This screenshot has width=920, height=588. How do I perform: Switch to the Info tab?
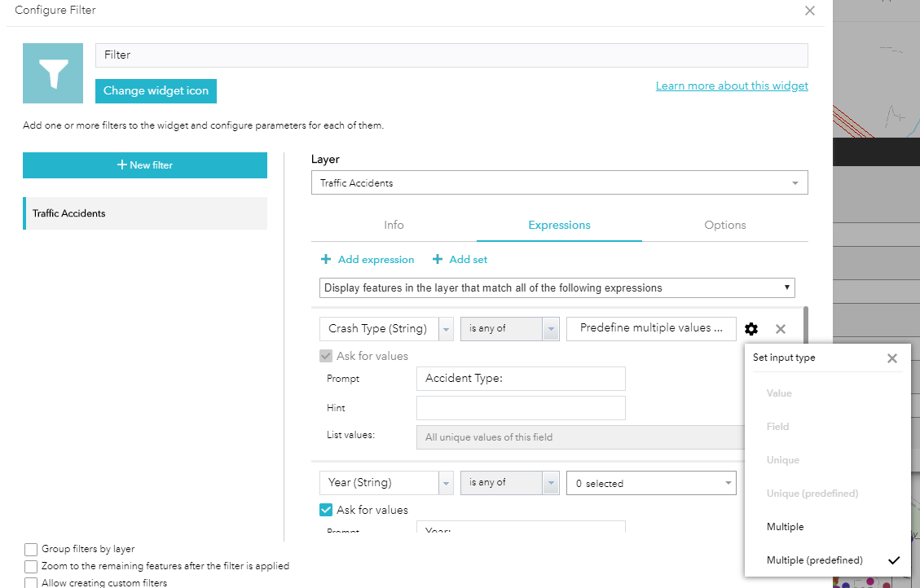394,226
